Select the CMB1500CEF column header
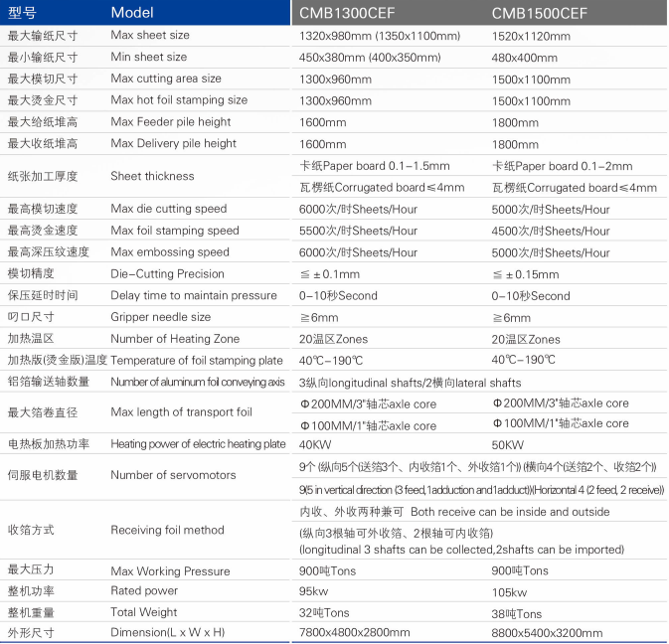The width and height of the screenshot is (669, 644). pos(540,13)
